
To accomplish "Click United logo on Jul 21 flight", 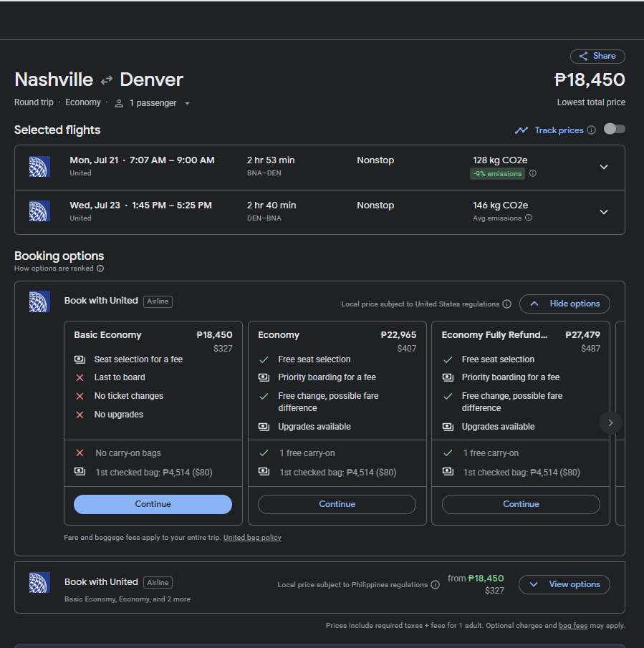I will tap(39, 167).
